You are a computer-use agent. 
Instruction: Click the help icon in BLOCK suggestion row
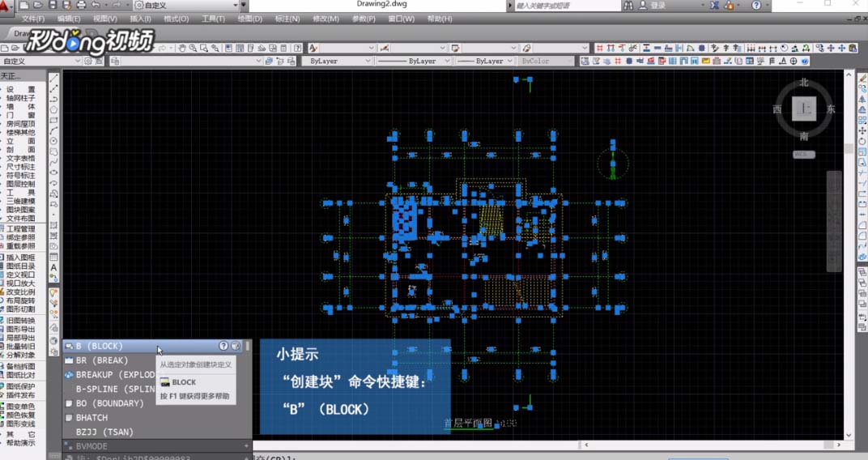(223, 346)
